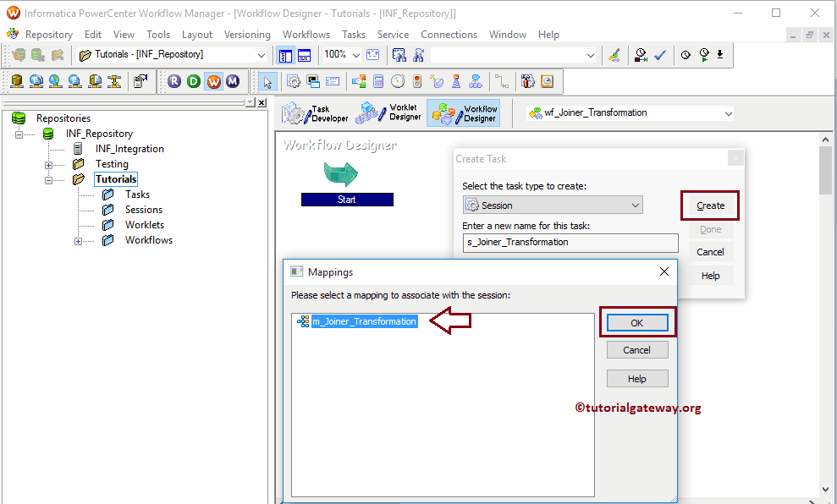Select the highlighted m_Joiner_Transformation mapping entry
Image resolution: width=837 pixels, height=504 pixels.
[x=364, y=321]
